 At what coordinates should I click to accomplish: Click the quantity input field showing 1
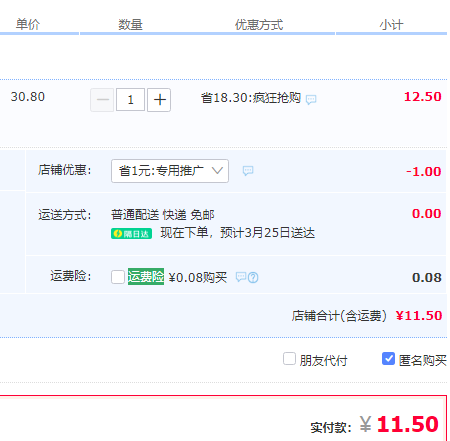[x=130, y=100]
